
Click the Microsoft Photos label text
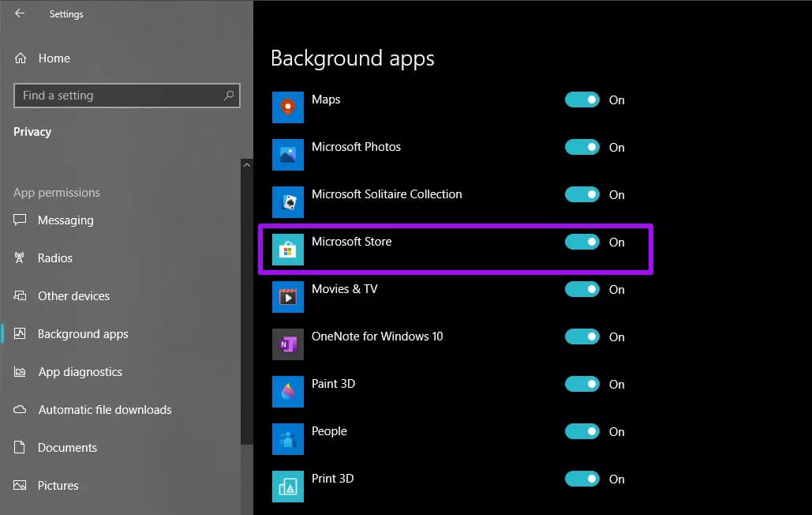tap(357, 147)
